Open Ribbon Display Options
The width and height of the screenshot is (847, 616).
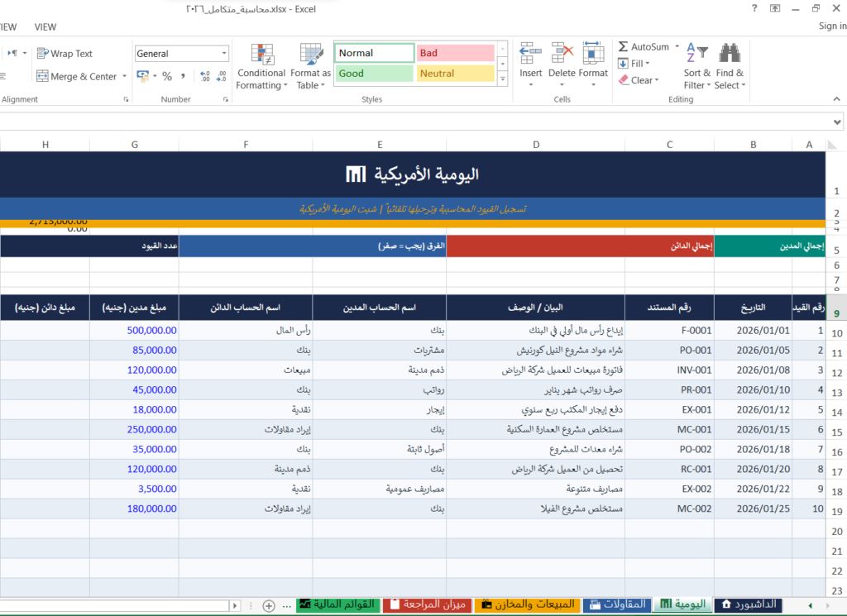[x=775, y=8]
